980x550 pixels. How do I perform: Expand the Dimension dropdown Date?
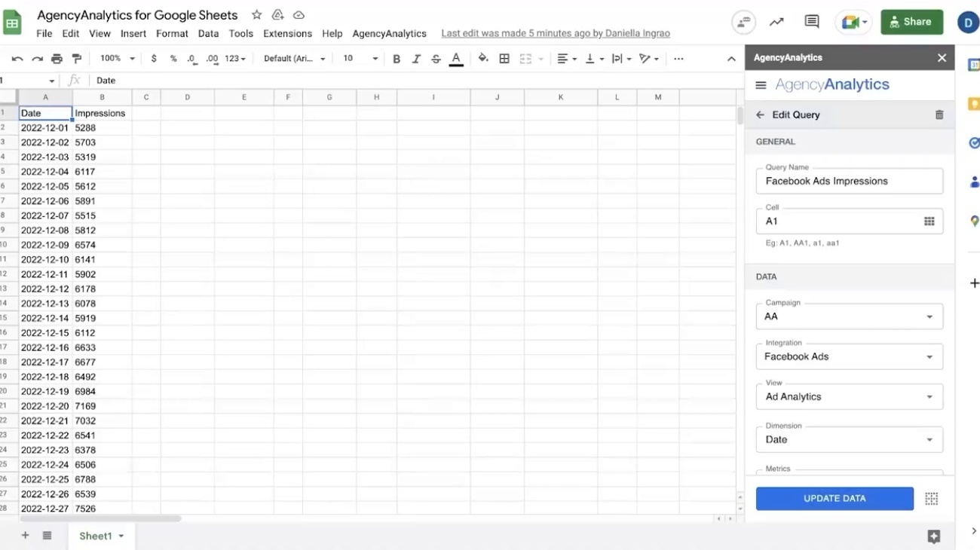(x=850, y=439)
